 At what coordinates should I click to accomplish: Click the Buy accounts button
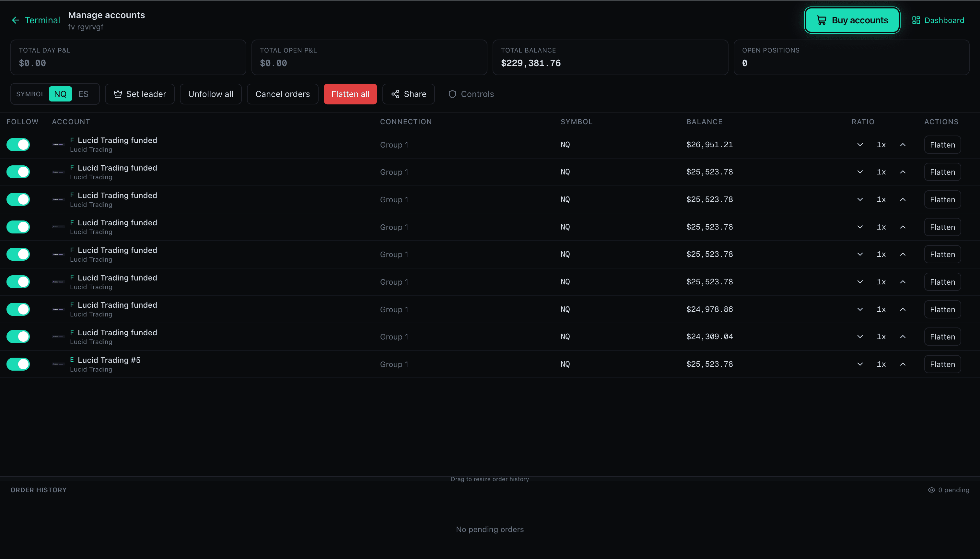(852, 20)
